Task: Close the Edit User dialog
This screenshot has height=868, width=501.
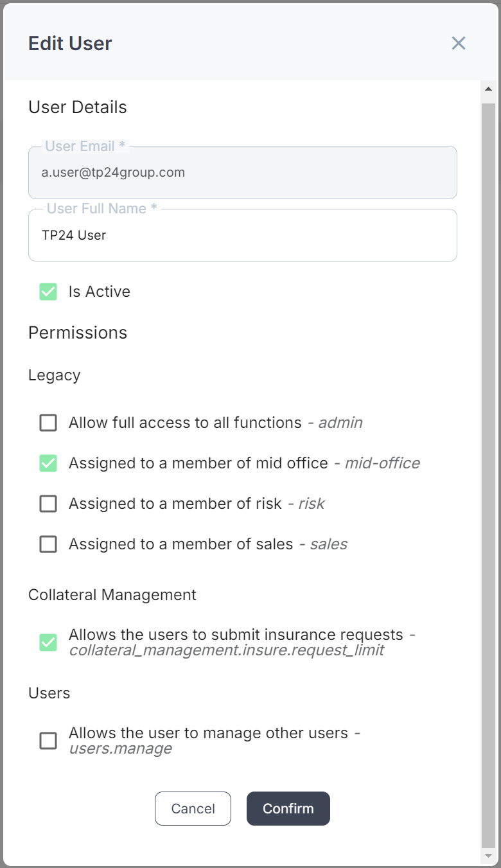Action: pos(459,43)
